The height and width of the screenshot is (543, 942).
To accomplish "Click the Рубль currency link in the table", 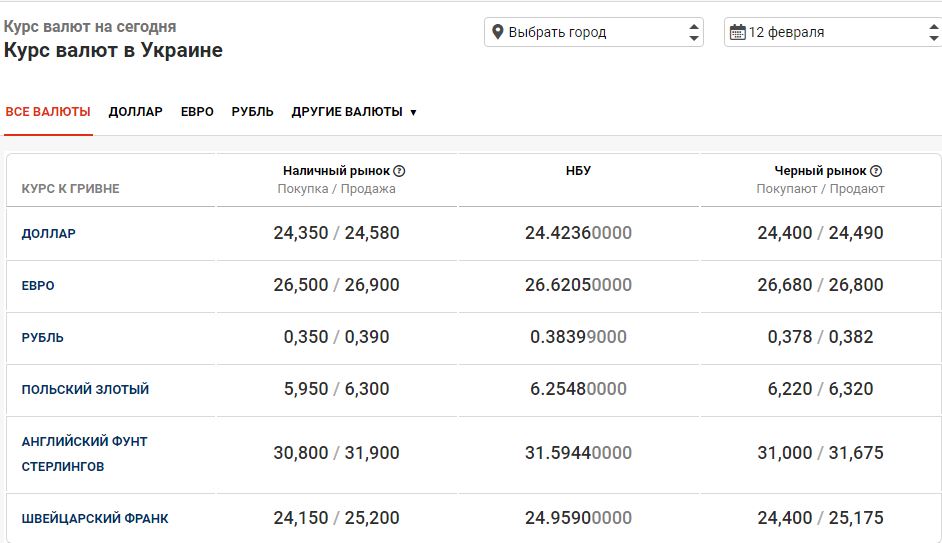I will [x=43, y=338].
